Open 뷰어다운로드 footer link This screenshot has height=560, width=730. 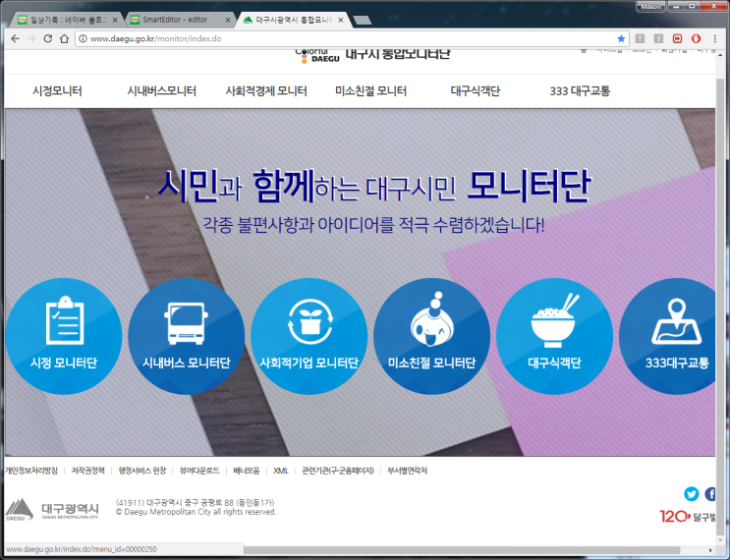(x=199, y=471)
